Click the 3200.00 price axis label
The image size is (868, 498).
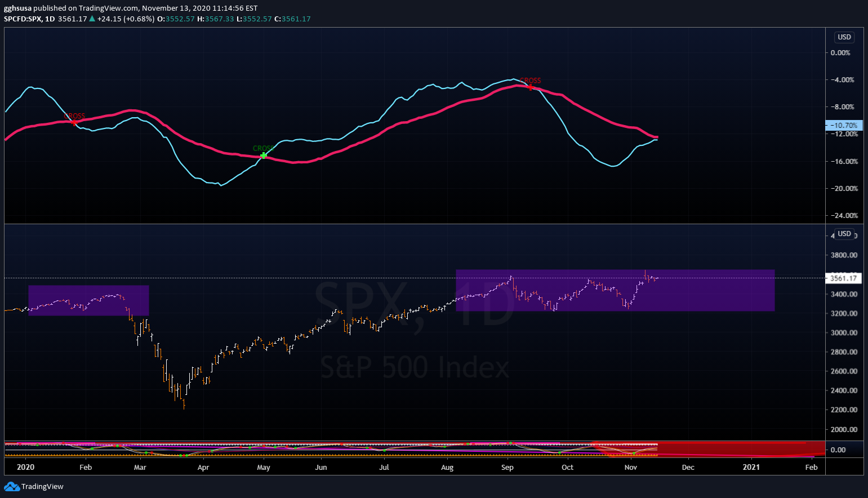click(844, 313)
